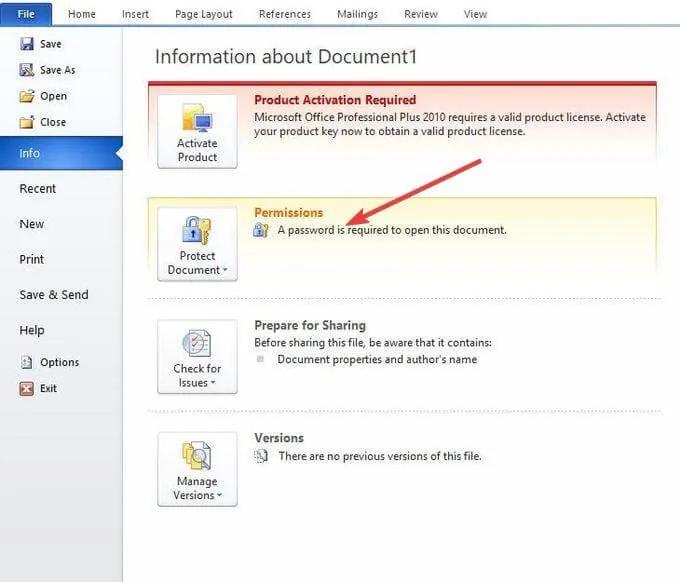Click the Open label in sidebar
The height and width of the screenshot is (582, 680).
pos(53,96)
